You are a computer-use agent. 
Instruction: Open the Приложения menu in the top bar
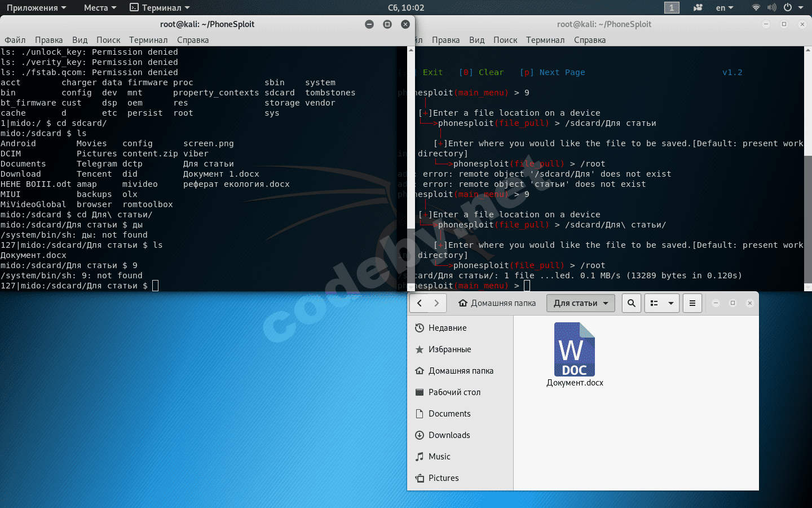[x=36, y=7]
